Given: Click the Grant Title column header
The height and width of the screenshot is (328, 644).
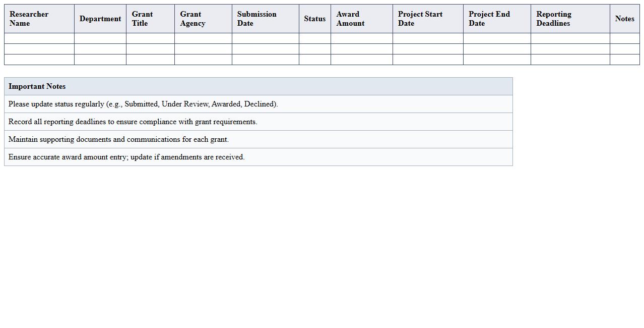Looking at the screenshot, I should coord(150,19).
